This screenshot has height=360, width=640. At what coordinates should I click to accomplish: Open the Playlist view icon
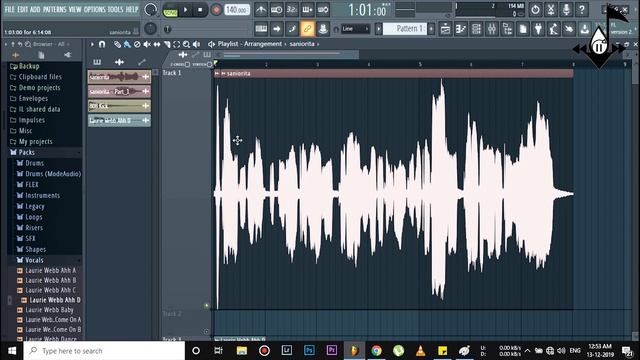pyautogui.click(x=445, y=29)
